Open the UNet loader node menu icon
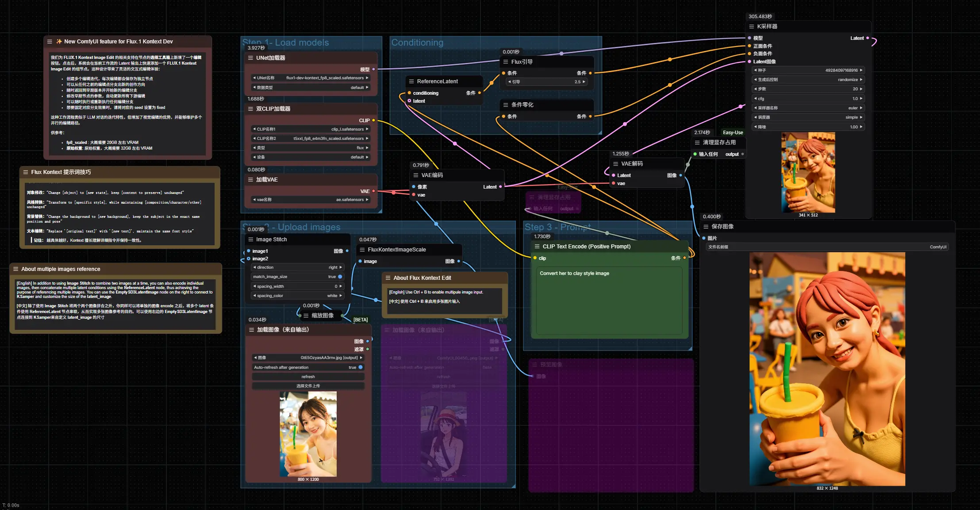This screenshot has height=510, width=980. (x=250, y=58)
